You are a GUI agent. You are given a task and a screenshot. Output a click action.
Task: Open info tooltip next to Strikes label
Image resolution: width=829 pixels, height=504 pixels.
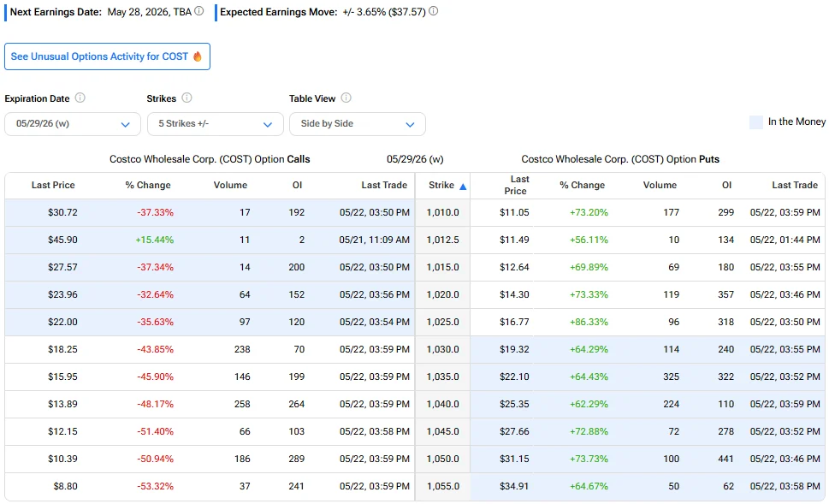(x=187, y=98)
